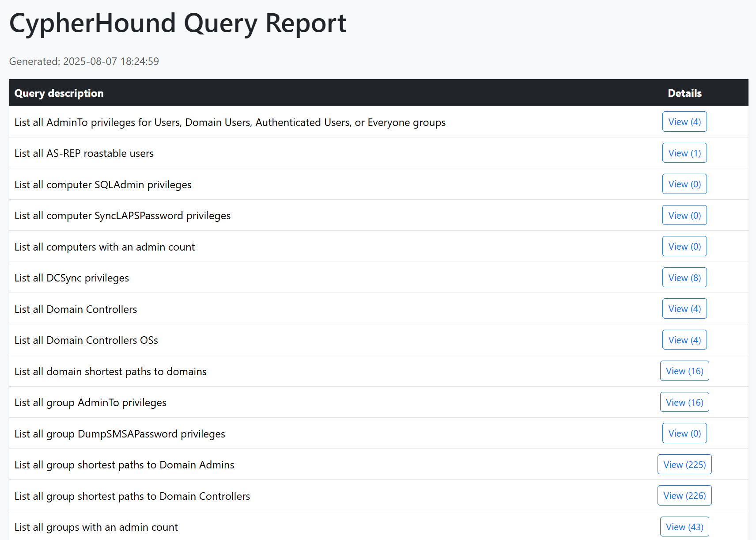Select 'List all domain shortest paths to domains' text
756x540 pixels.
point(110,372)
